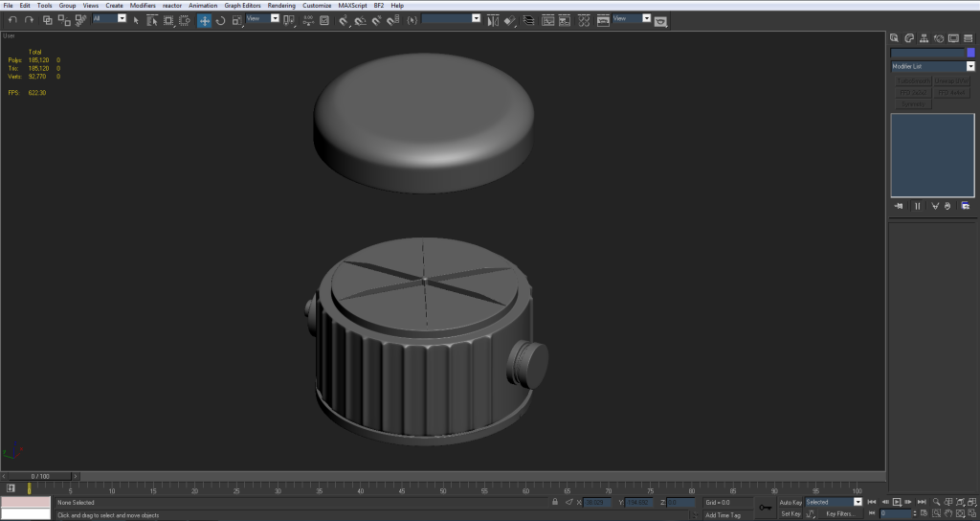Select the Move tool in the toolbar

pyautogui.click(x=205, y=20)
